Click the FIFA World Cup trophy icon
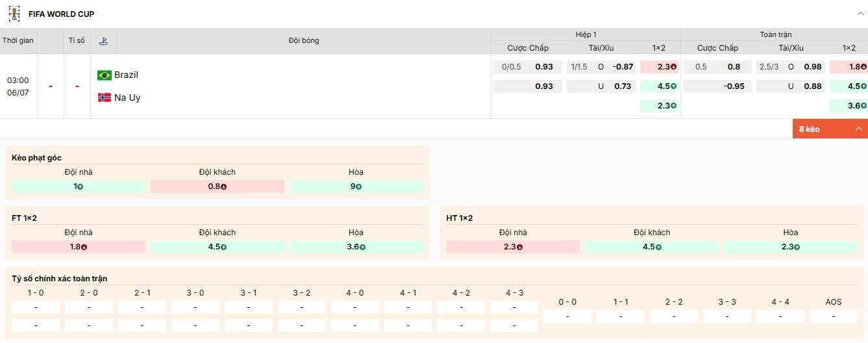The width and height of the screenshot is (868, 343). 14,14
